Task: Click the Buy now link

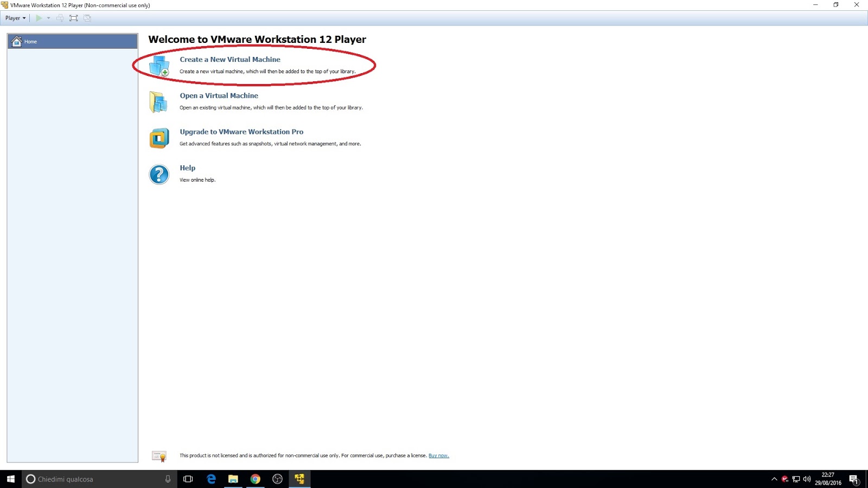Action: click(x=439, y=455)
